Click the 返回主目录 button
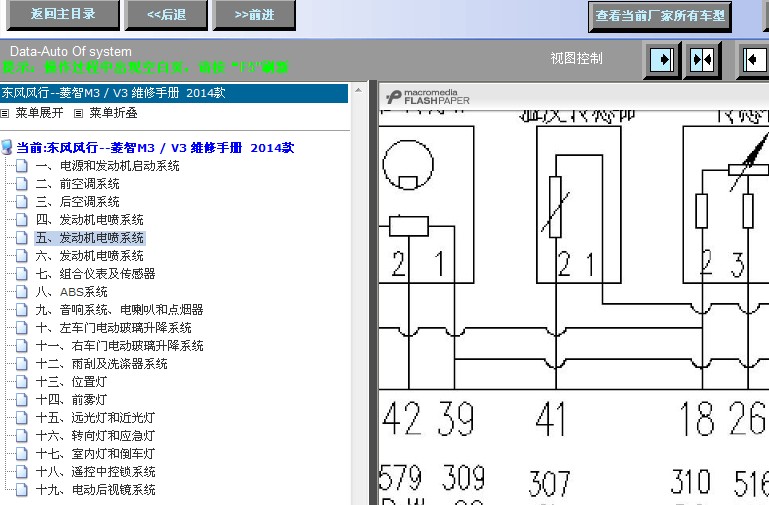This screenshot has width=769, height=505. coord(63,14)
